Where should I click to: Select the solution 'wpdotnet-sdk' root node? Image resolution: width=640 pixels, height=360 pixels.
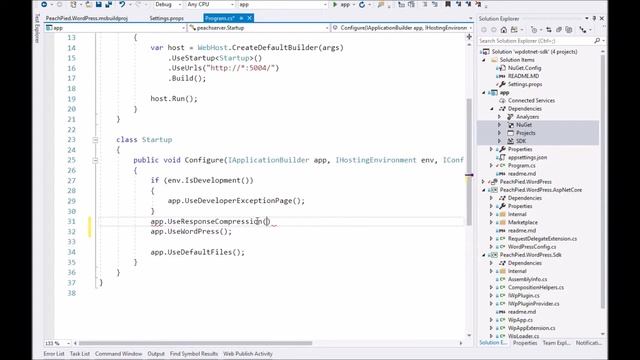coord(534,52)
